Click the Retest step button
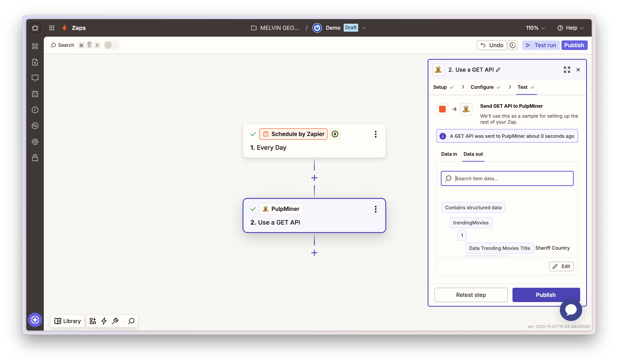This screenshot has height=364, width=618. [x=471, y=295]
